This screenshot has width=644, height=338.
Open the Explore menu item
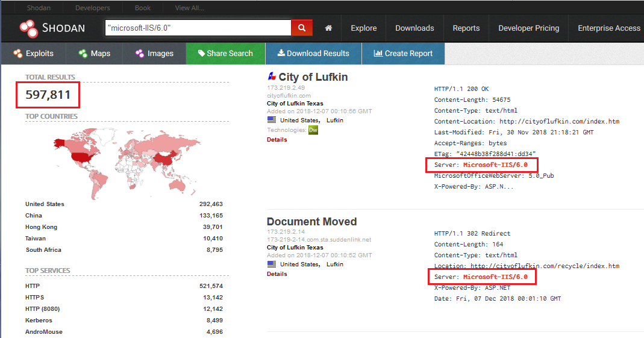click(363, 28)
